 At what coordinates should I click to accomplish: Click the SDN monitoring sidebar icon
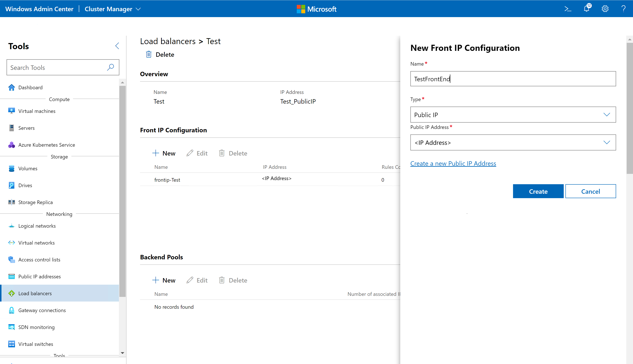coord(11,327)
